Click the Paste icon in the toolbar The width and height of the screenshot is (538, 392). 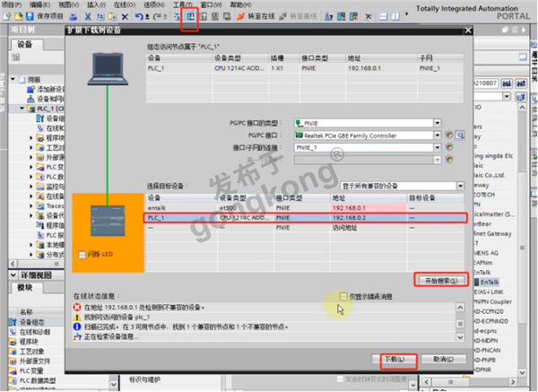point(112,16)
